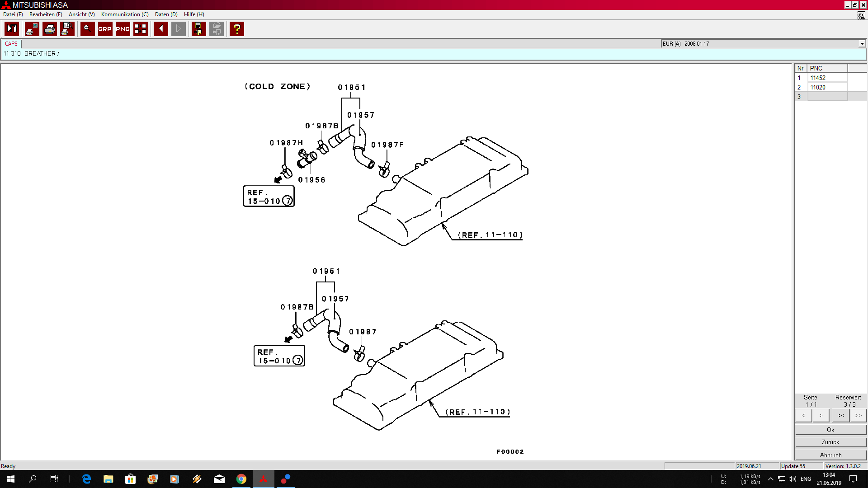The image size is (868, 488).
Task: Click the GRP toolbar button
Action: click(x=105, y=29)
